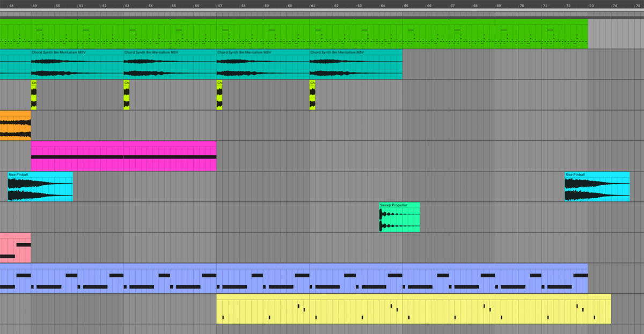Click bar 62 in the timeline ruler
The image size is (644, 334).
click(336, 5)
